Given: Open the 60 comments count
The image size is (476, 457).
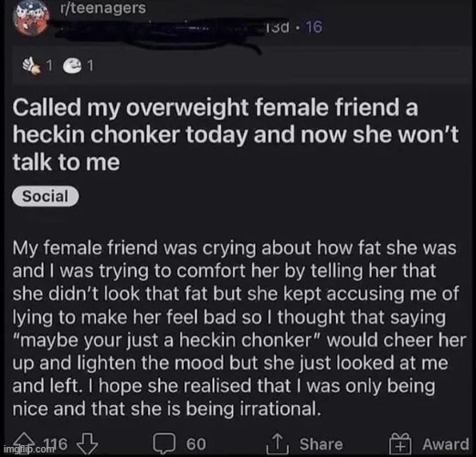Looking at the screenshot, I should [x=196, y=444].
